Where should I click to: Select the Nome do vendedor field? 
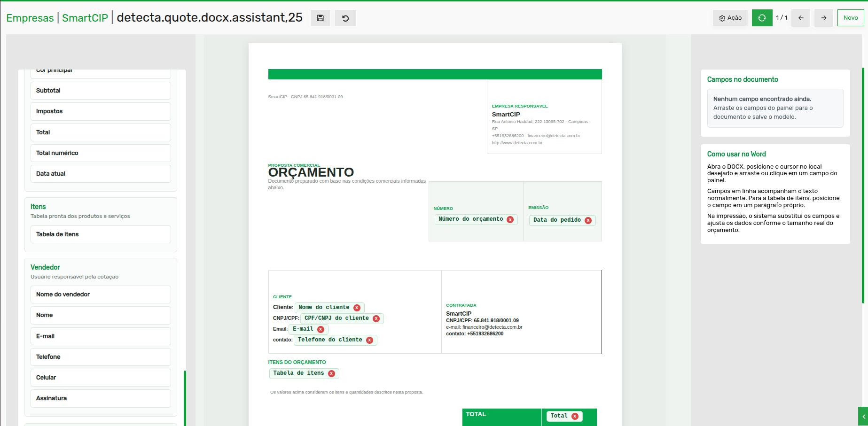(101, 294)
